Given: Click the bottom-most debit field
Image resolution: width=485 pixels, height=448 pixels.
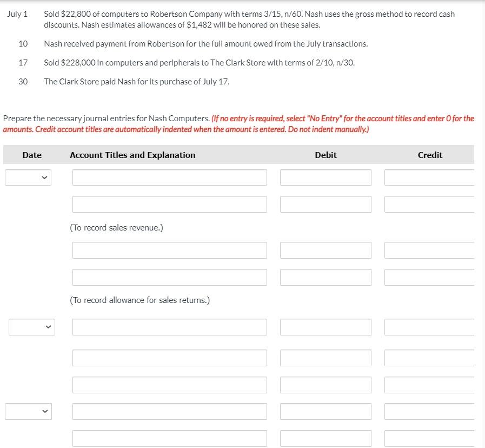Looking at the screenshot, I should pyautogui.click(x=325, y=438).
